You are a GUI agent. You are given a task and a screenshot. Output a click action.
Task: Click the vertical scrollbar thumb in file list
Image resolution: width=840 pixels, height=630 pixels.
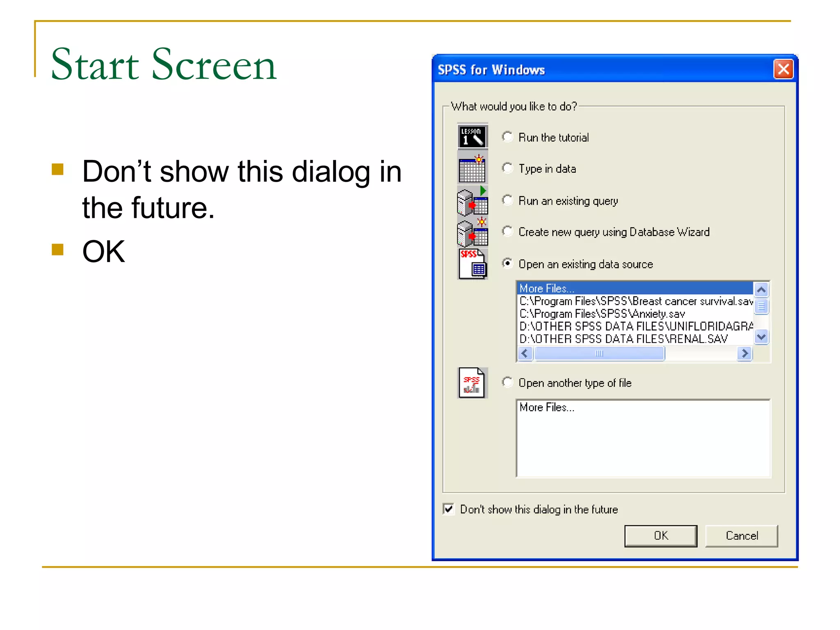coord(761,306)
